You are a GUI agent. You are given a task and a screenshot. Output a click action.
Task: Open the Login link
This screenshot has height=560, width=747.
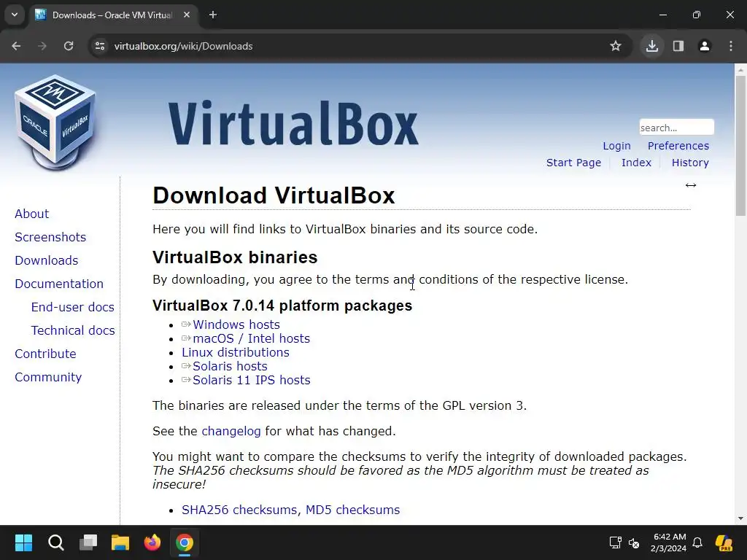[616, 146]
